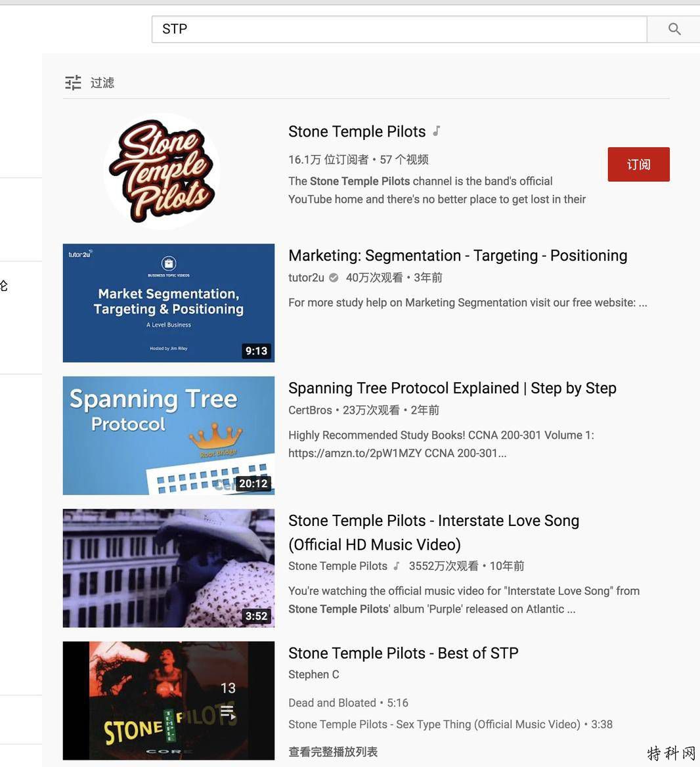Visit Stone Temple Pilots channel under Interstate Love Song

(338, 566)
